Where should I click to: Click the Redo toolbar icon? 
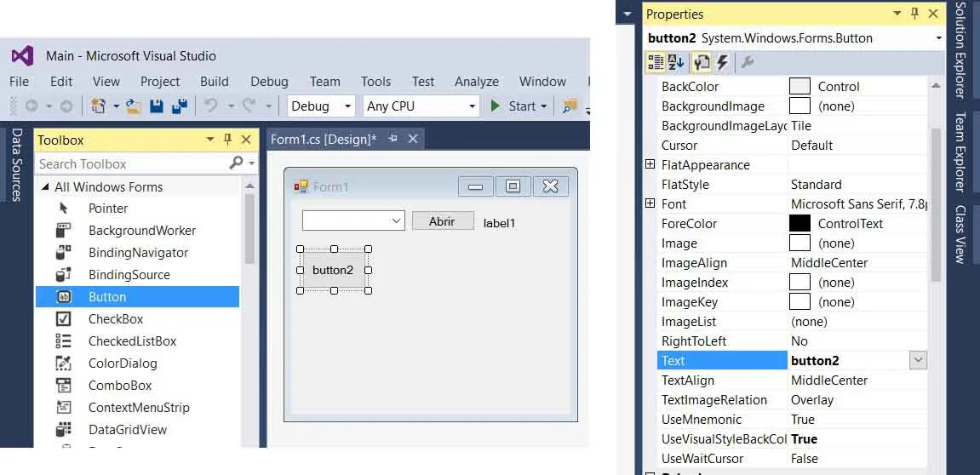click(x=249, y=106)
